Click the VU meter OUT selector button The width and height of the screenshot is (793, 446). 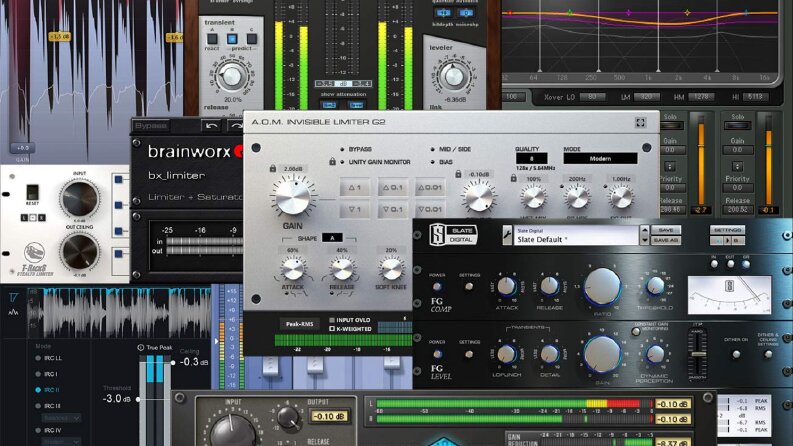(x=730, y=264)
